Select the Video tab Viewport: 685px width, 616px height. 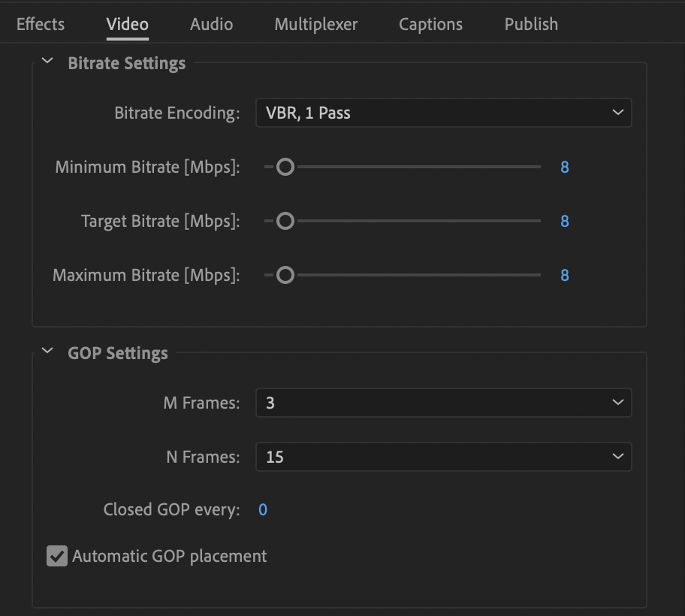click(127, 24)
